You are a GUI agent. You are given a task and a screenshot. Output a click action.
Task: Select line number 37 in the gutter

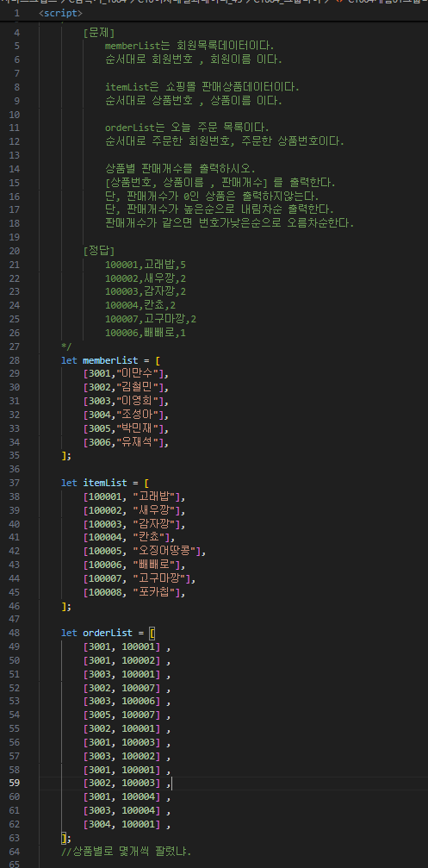tap(15, 483)
